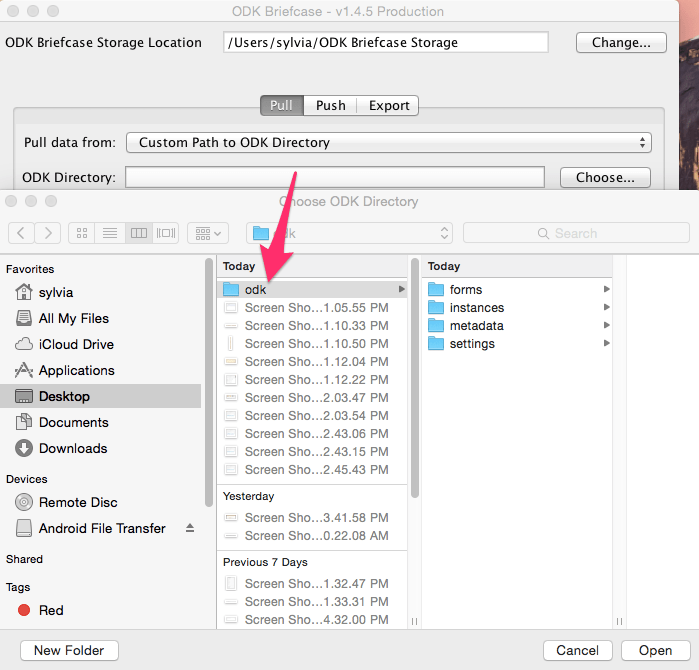This screenshot has height=670, width=699.
Task: Click Choose... button for ODK Directory
Action: tap(605, 177)
